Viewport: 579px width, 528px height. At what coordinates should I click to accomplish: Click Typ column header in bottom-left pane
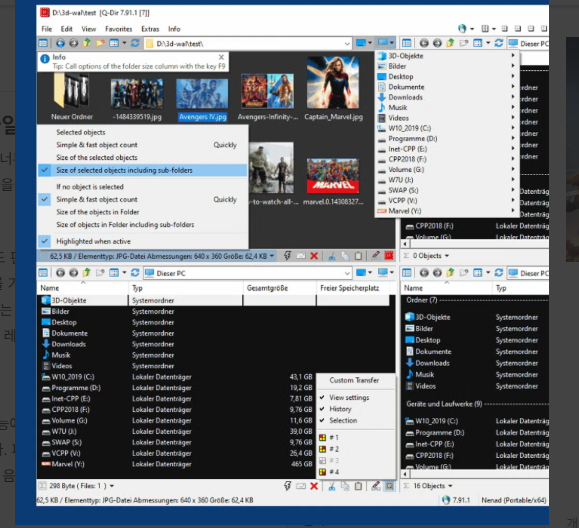tap(186, 288)
